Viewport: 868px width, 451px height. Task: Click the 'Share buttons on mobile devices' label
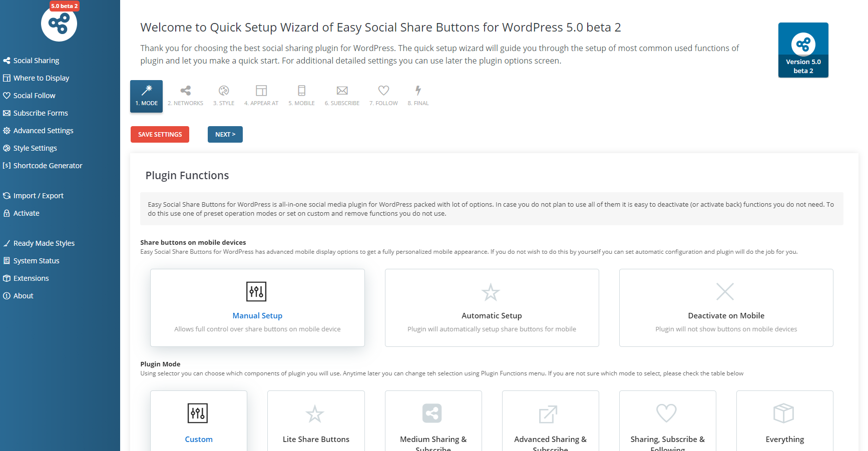click(x=193, y=243)
